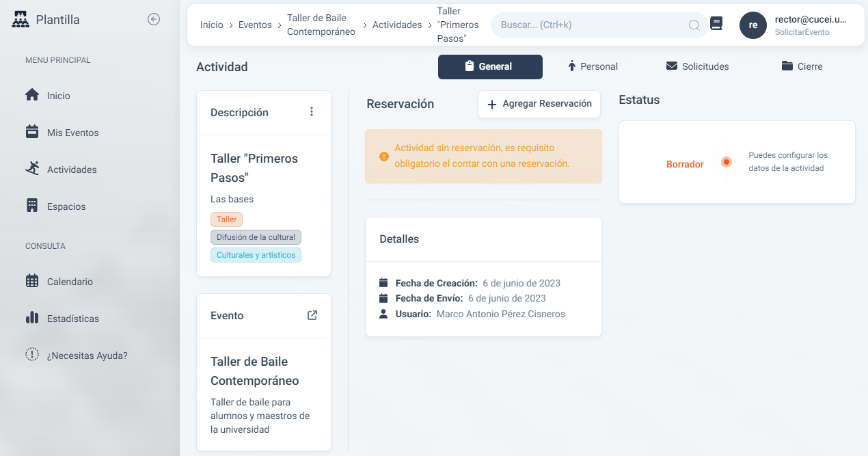The width and height of the screenshot is (868, 456).
Task: Click the ¿Necesitas Ayuda? help icon
Action: point(32,355)
